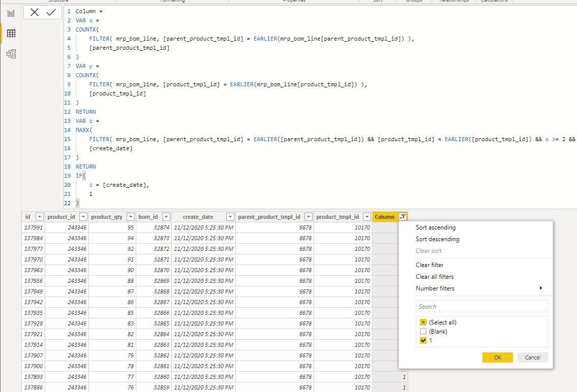Click the bom_id cell 32859
Screen dimensions: 577x392
click(x=154, y=387)
